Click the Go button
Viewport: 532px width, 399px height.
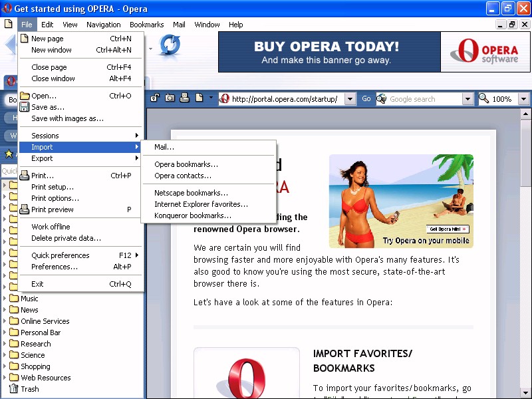tap(366, 98)
